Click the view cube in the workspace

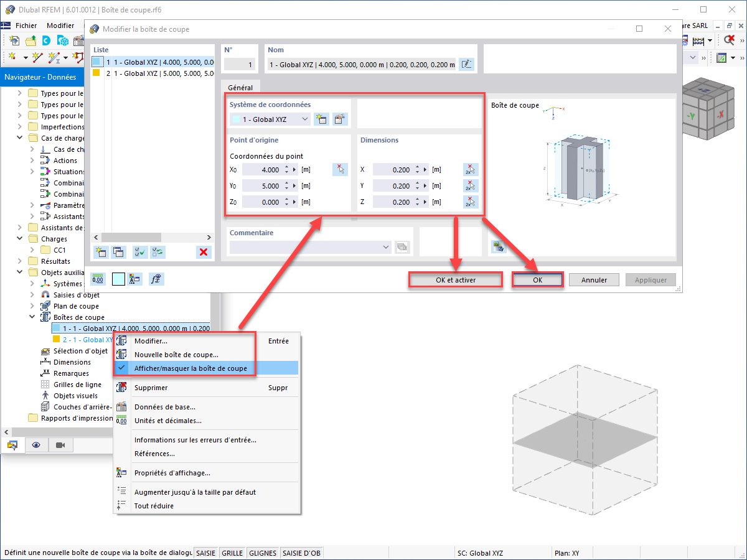point(708,110)
